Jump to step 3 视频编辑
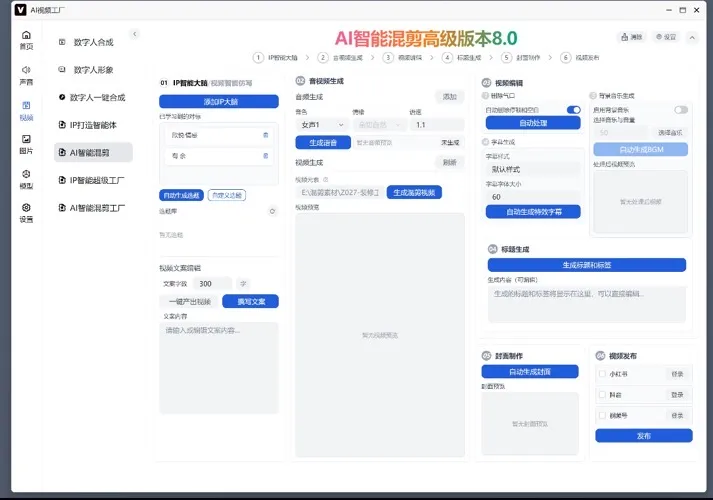 tap(403, 58)
